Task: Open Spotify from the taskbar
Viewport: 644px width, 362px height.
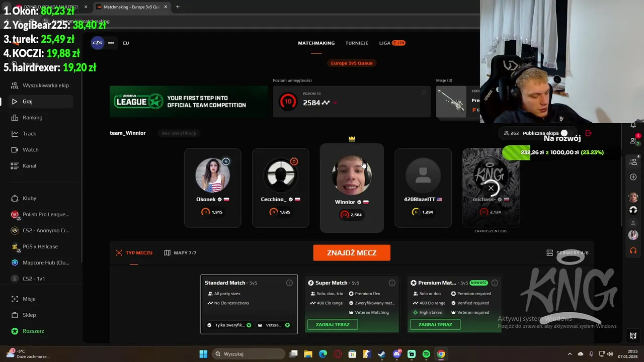Action: tap(426, 354)
